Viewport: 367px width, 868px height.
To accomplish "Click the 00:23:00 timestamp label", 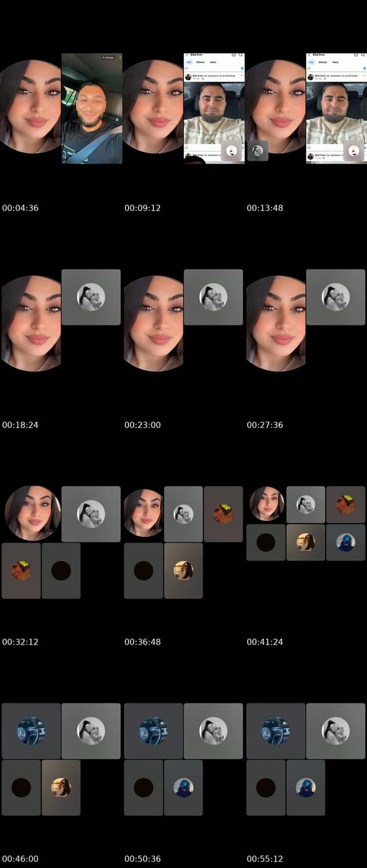I will [x=142, y=425].
